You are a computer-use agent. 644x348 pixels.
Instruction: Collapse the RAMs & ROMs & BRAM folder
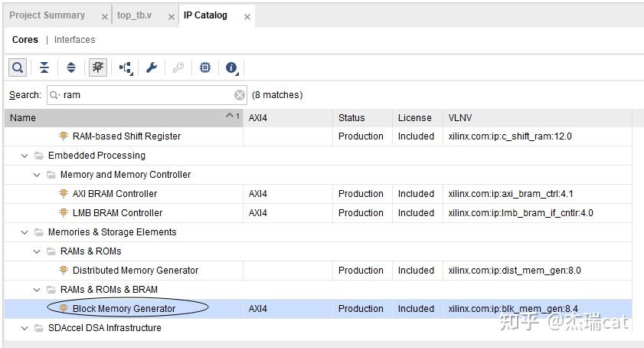point(38,290)
